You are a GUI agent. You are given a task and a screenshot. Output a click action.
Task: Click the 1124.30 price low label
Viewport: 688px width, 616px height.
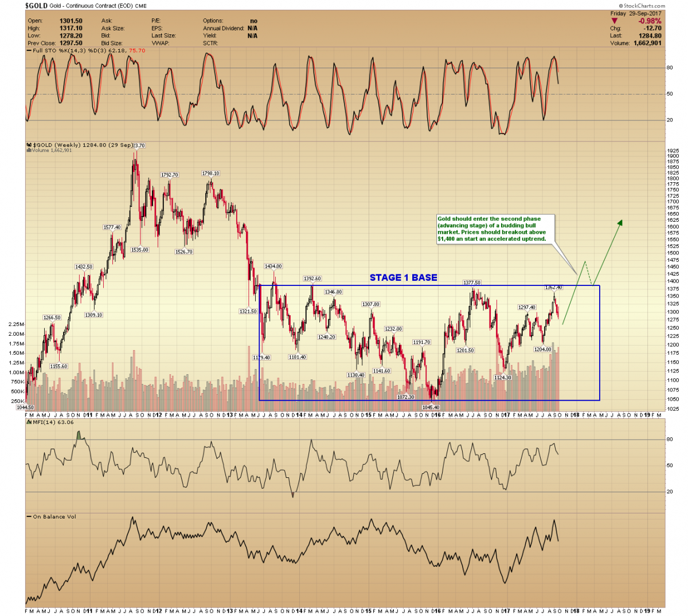502,378
